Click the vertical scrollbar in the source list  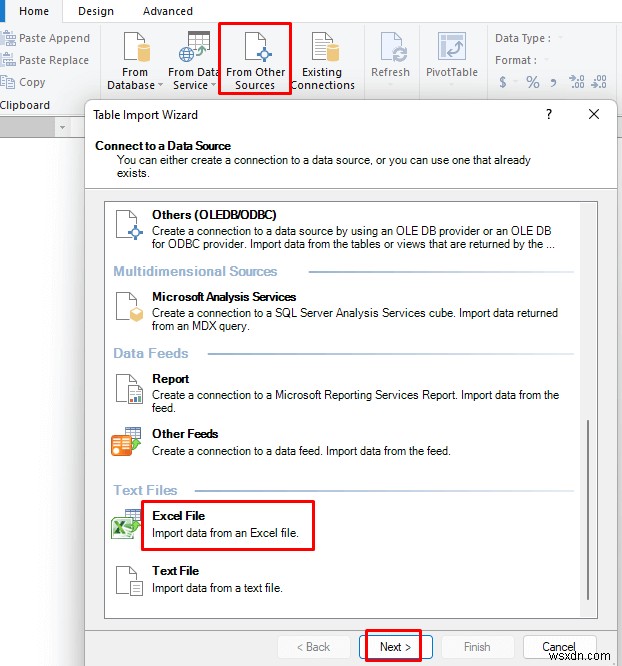[588, 510]
